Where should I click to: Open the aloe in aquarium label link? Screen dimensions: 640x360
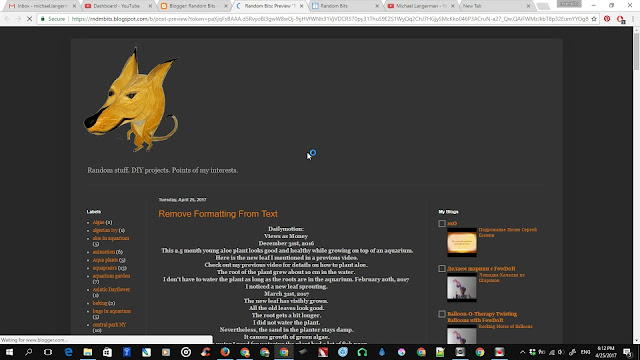(111, 238)
